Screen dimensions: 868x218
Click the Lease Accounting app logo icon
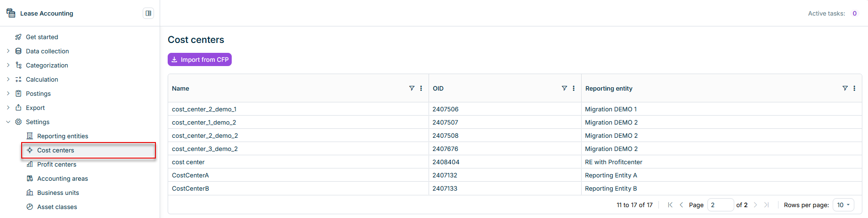click(11, 13)
